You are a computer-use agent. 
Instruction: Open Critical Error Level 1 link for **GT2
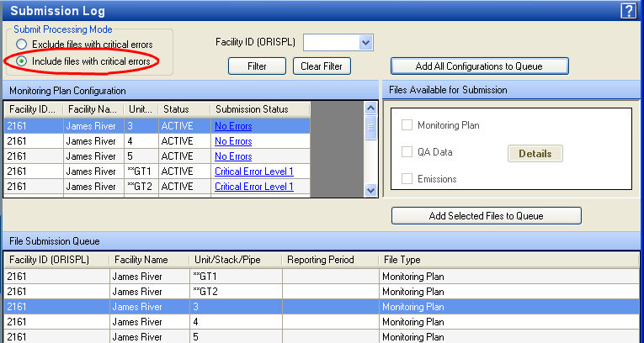tap(254, 187)
